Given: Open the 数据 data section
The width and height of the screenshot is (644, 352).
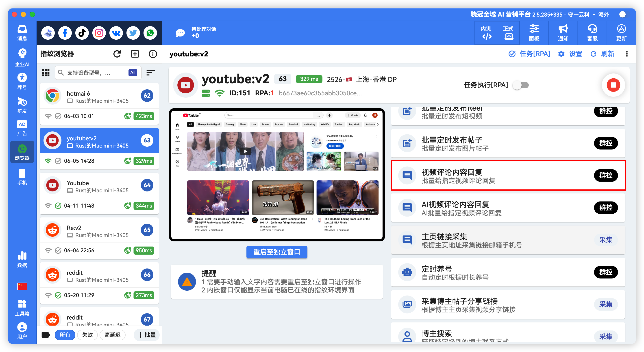Looking at the screenshot, I should tap(22, 259).
